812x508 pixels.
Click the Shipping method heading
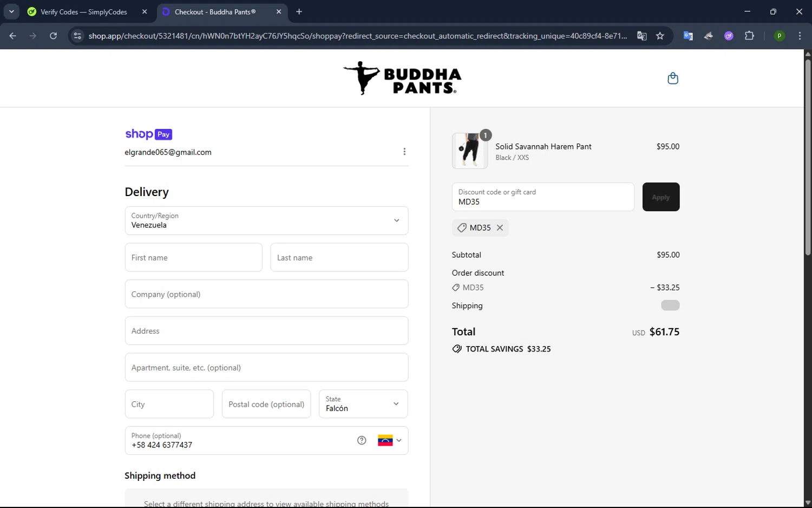pyautogui.click(x=160, y=476)
